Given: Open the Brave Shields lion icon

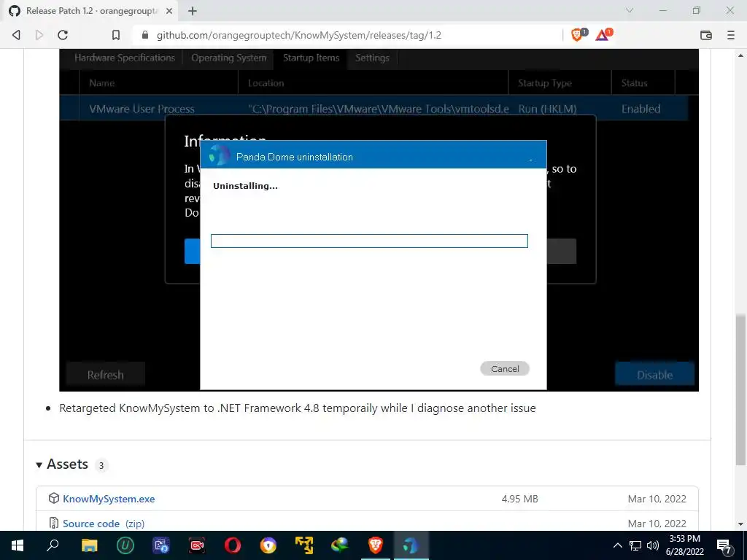Looking at the screenshot, I should coord(578,35).
